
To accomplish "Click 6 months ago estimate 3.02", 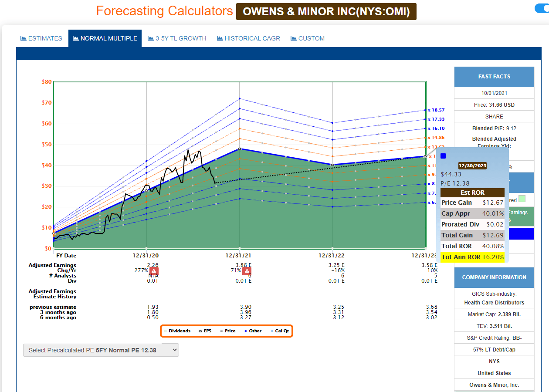I will [431, 318].
